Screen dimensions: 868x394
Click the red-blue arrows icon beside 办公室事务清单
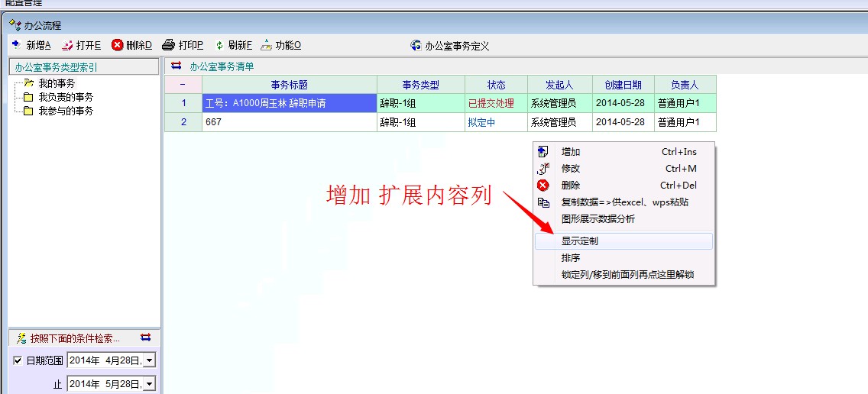(x=177, y=66)
